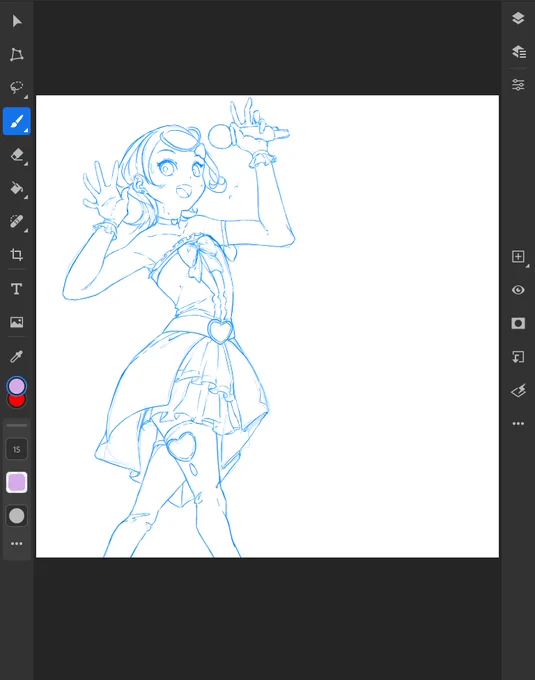The height and width of the screenshot is (680, 535).
Task: Open more layer actions on right taskbar
Action: coord(518,423)
